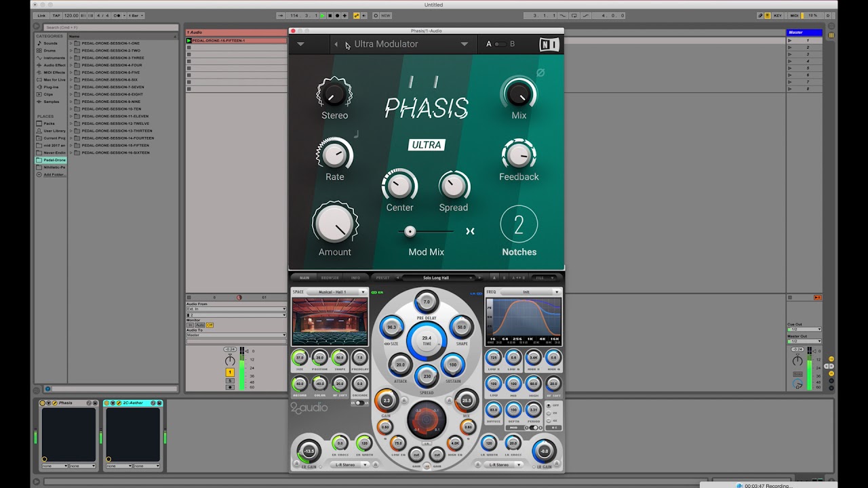Toggle track 1 activator button
This screenshot has height=488, width=868.
[230, 372]
